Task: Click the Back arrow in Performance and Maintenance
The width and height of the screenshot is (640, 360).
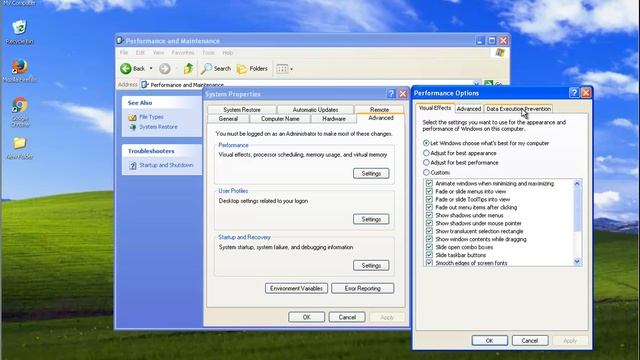Action: pyautogui.click(x=126, y=69)
